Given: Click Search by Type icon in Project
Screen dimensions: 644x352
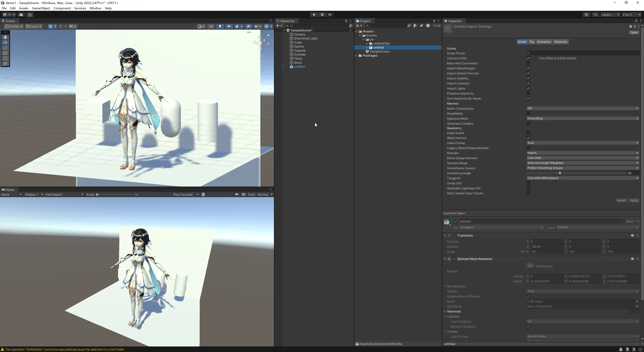Looking at the screenshot, I should 415,26.
